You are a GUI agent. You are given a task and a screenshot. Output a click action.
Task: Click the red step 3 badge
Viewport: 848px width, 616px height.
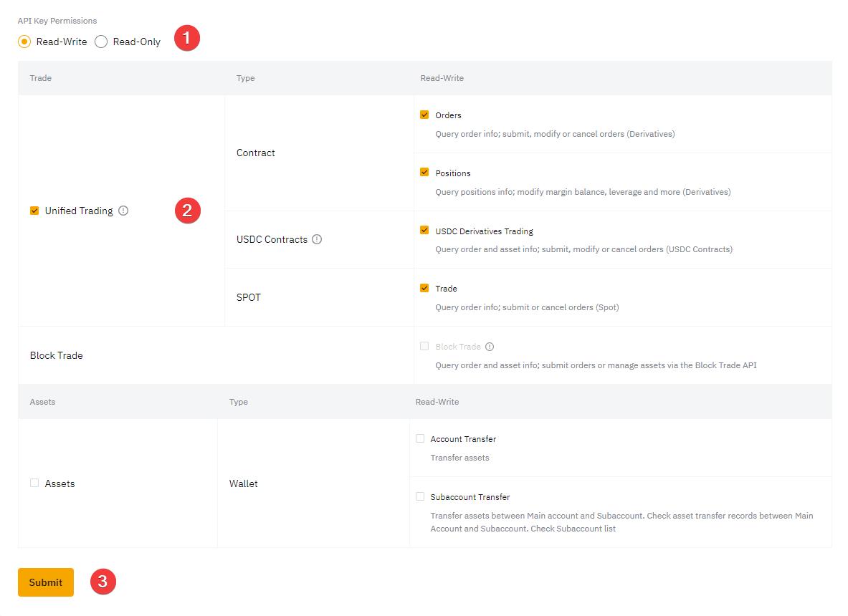tap(103, 582)
